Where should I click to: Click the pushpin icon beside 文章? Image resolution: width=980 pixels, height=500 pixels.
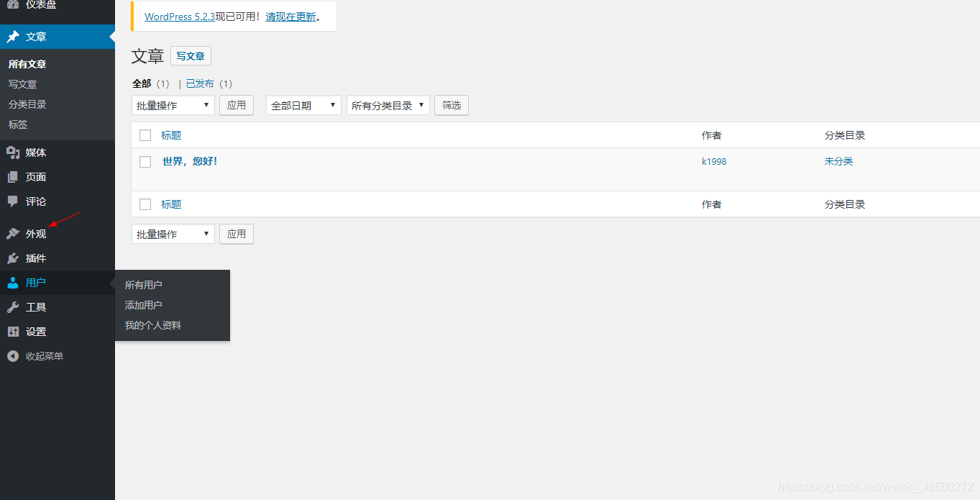(13, 37)
